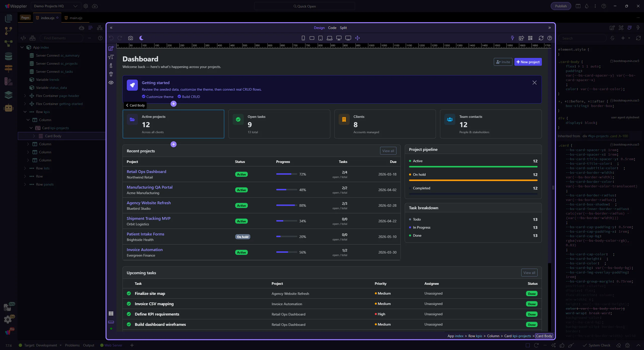Open the Git branch manager sidebar icon
This screenshot has width=644, height=350.
coord(8,31)
